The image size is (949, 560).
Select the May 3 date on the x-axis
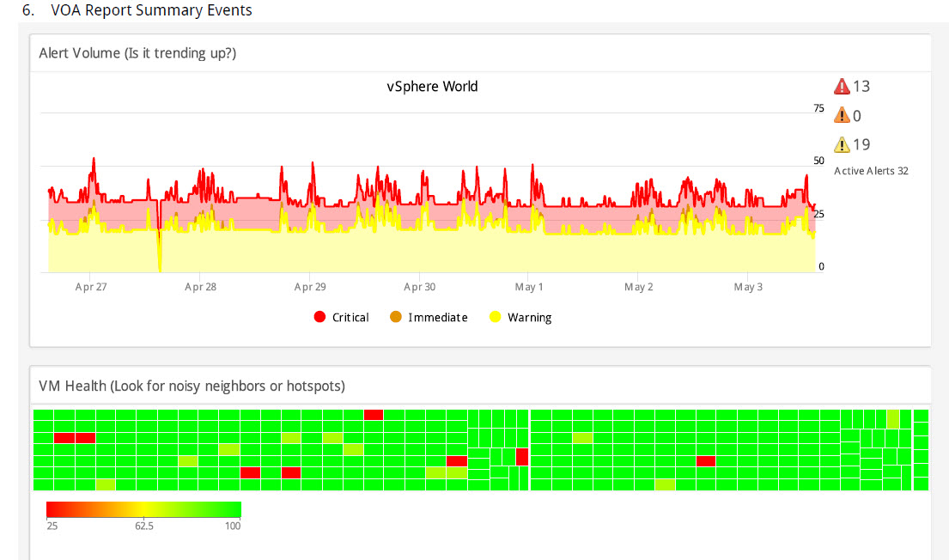748,288
